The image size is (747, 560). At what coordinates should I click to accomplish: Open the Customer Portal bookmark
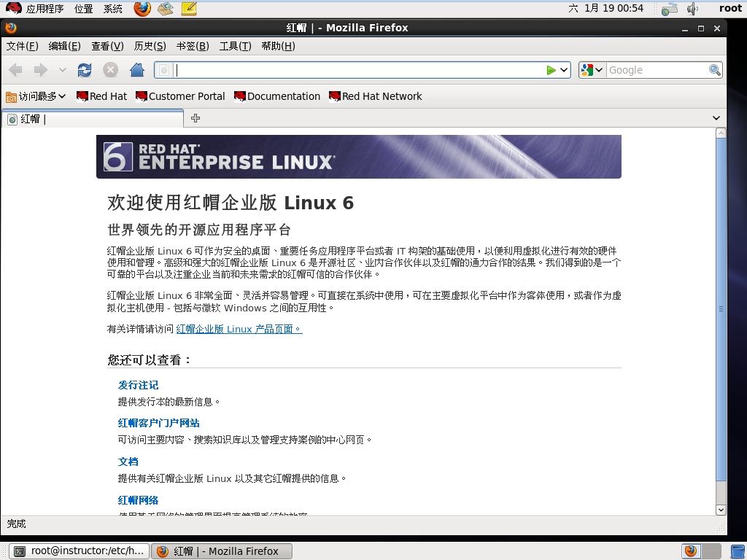pos(180,96)
